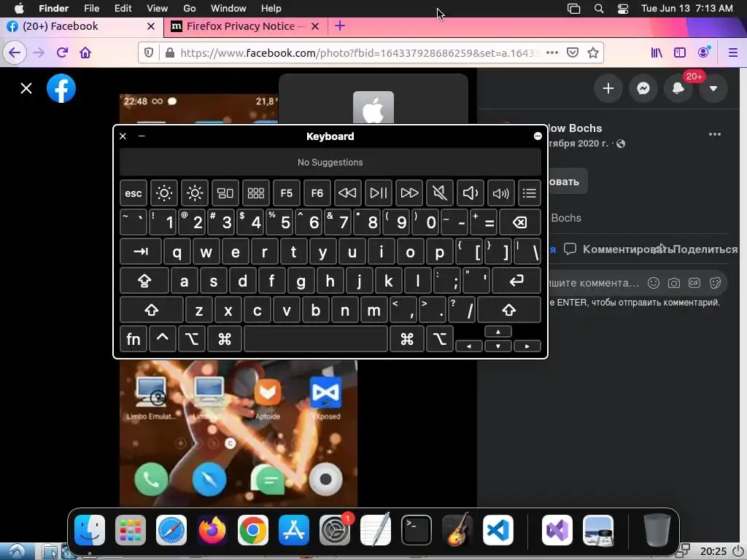This screenshot has width=747, height=560.
Task: Tap the play/pause key on Keyboard
Action: click(379, 192)
